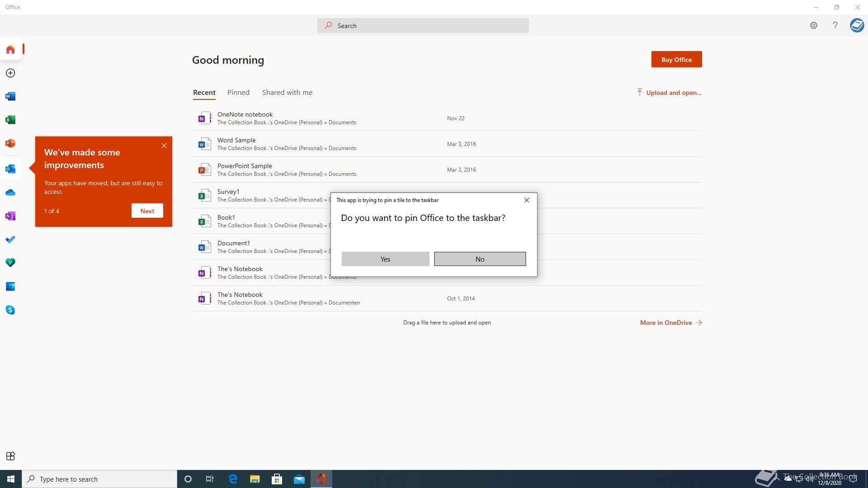Click the Survey1 Excel file icon

(205, 195)
